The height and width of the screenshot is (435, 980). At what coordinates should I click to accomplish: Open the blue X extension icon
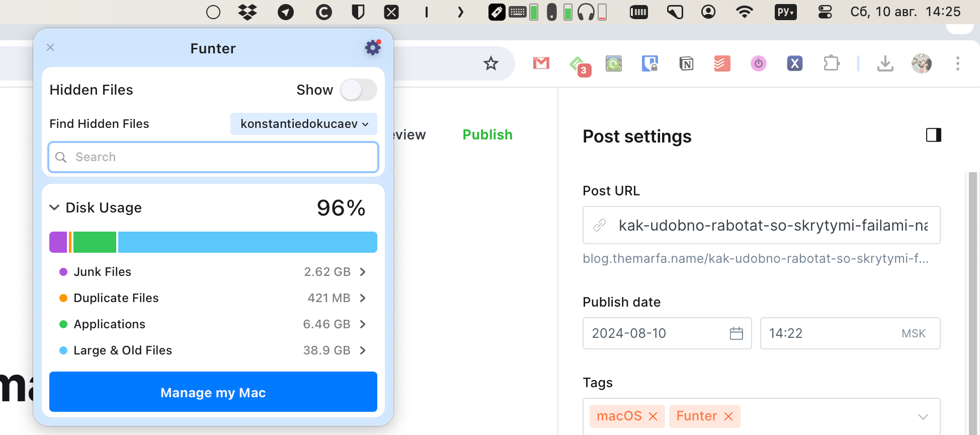click(795, 63)
